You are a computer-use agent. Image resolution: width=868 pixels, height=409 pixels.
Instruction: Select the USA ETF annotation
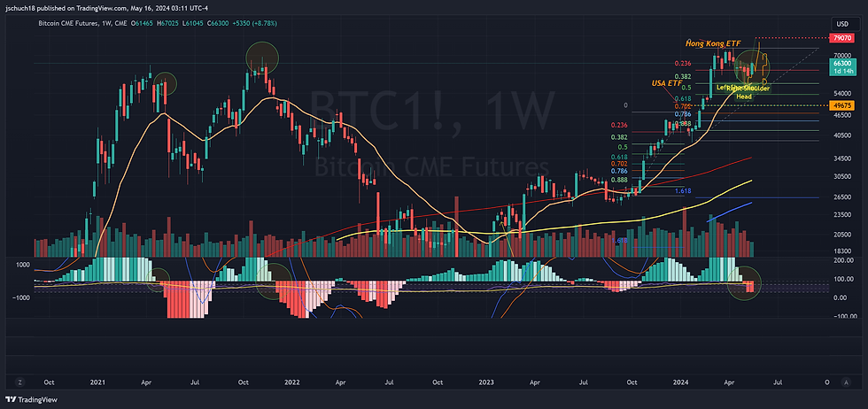click(666, 83)
